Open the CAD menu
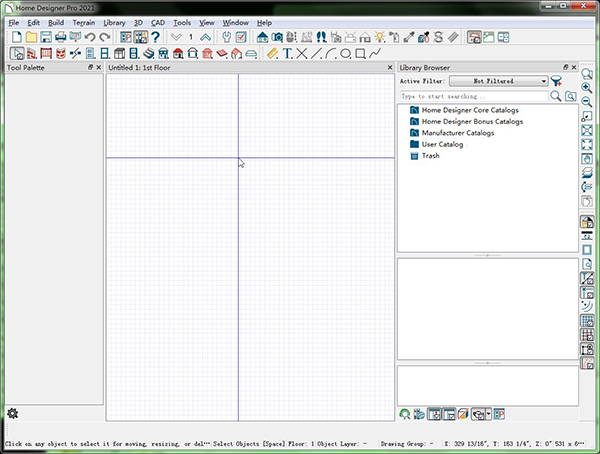 [158, 22]
